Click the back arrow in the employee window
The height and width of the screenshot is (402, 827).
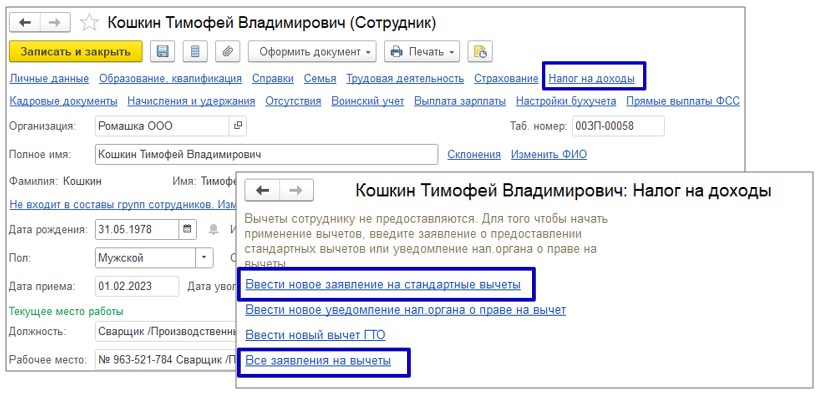click(25, 22)
